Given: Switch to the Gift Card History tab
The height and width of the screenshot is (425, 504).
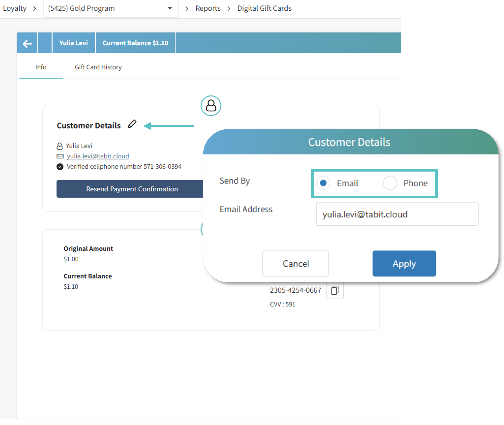Looking at the screenshot, I should click(x=98, y=67).
